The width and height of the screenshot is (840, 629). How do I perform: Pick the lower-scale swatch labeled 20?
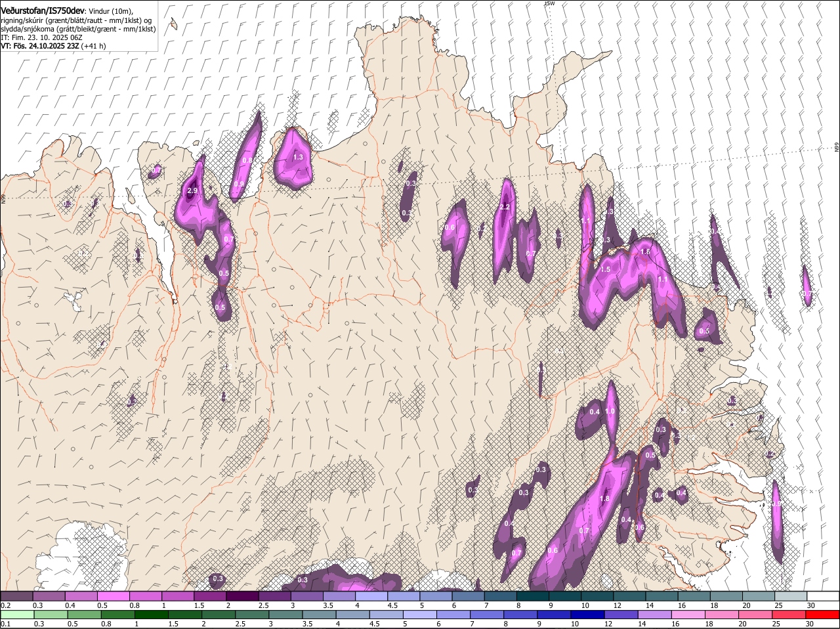point(755,615)
